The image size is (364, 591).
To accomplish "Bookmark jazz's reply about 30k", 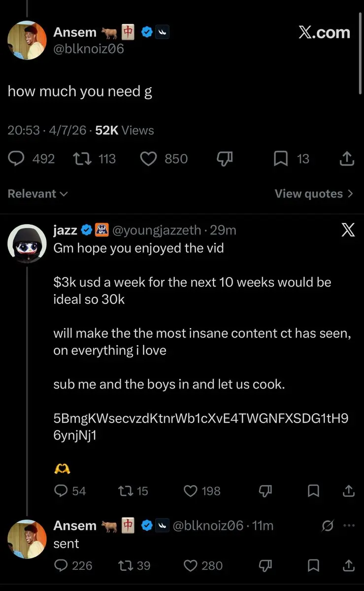I will coord(313,491).
